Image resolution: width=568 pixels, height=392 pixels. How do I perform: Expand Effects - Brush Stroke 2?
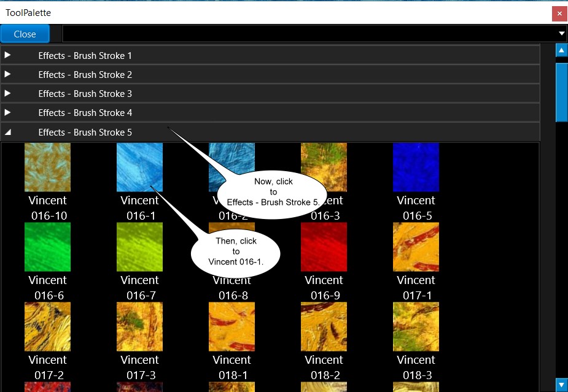click(x=7, y=74)
